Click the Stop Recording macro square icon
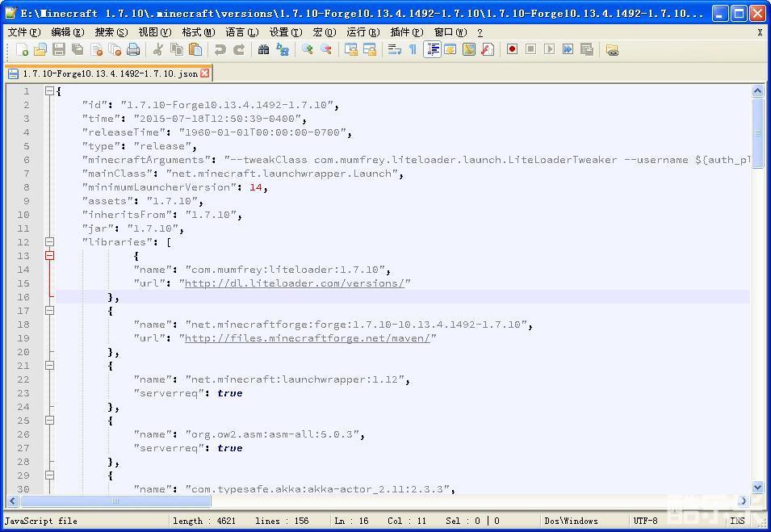Image resolution: width=771 pixels, height=532 pixels. [530, 50]
